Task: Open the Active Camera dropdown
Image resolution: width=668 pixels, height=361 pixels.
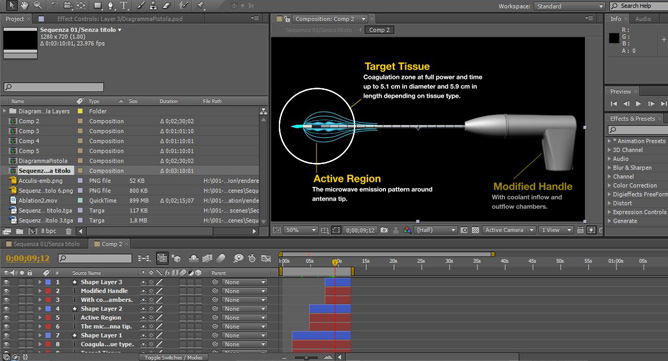Action: pyautogui.click(x=509, y=230)
